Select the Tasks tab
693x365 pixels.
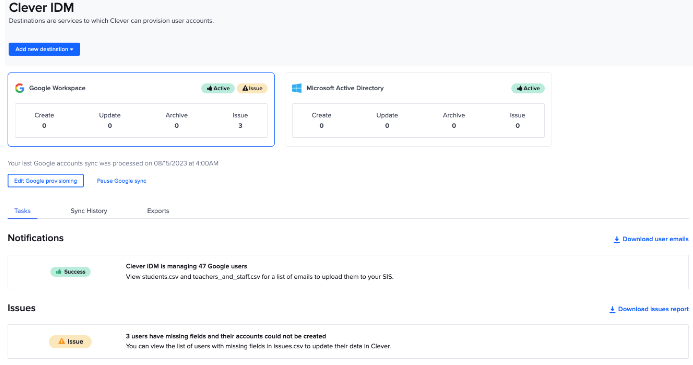(22, 211)
